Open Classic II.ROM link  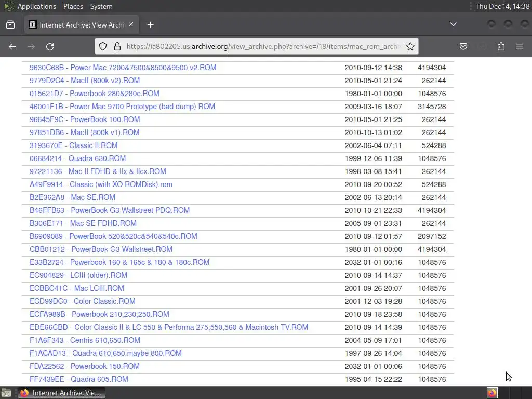[74, 145]
